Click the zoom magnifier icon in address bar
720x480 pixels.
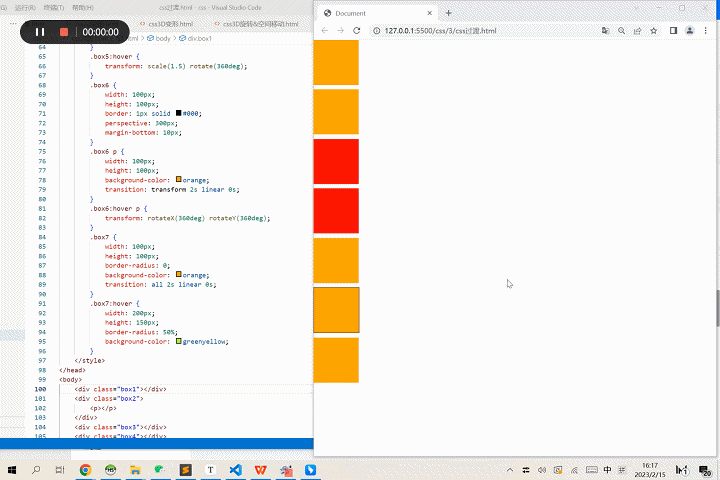(x=621, y=31)
